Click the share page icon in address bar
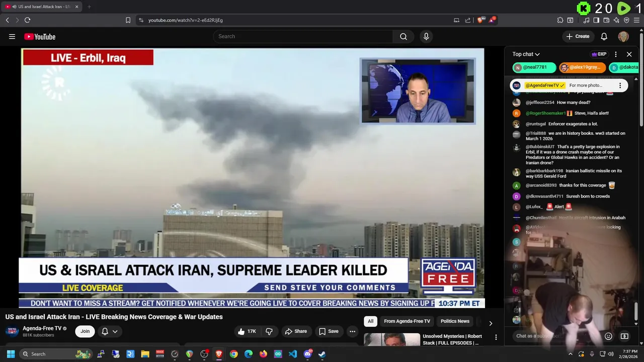The width and height of the screenshot is (644, 362). [x=468, y=20]
